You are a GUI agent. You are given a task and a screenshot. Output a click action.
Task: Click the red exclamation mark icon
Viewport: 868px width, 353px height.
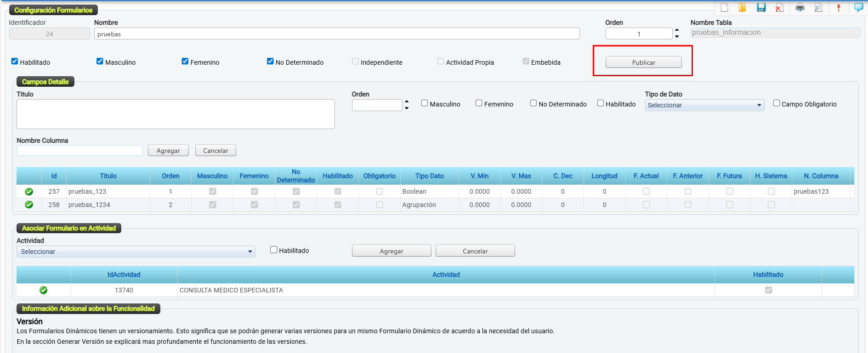click(839, 7)
